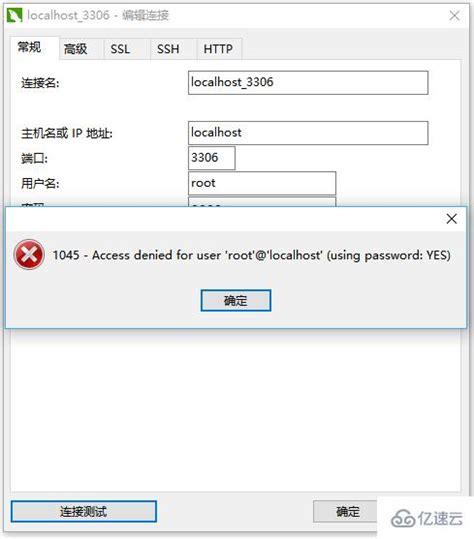Go to the SSH tab
Image resolution: width=474 pixels, height=539 pixels.
tap(168, 49)
